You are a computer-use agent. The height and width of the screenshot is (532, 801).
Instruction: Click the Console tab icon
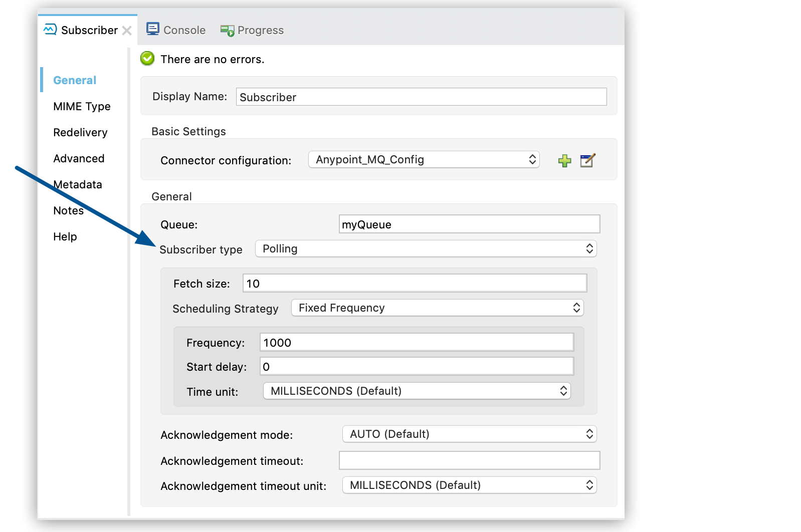coord(152,29)
